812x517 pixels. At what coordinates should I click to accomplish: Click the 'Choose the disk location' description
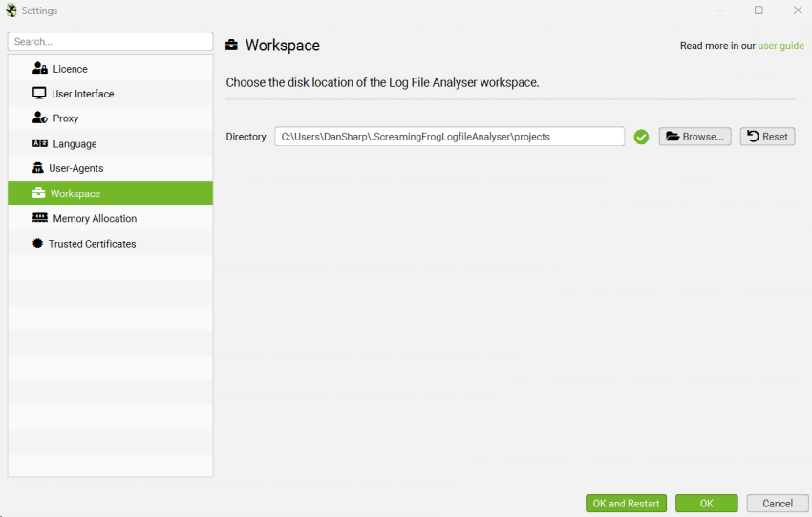coord(383,83)
